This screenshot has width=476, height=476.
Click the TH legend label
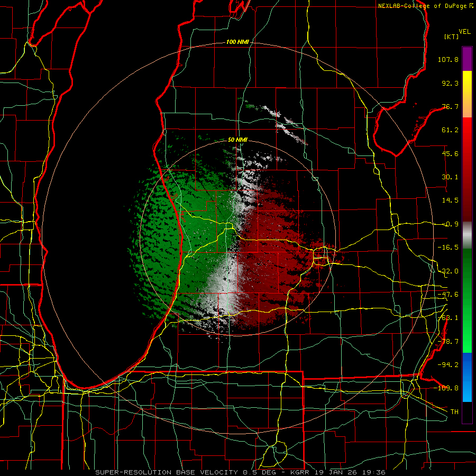(x=454, y=411)
